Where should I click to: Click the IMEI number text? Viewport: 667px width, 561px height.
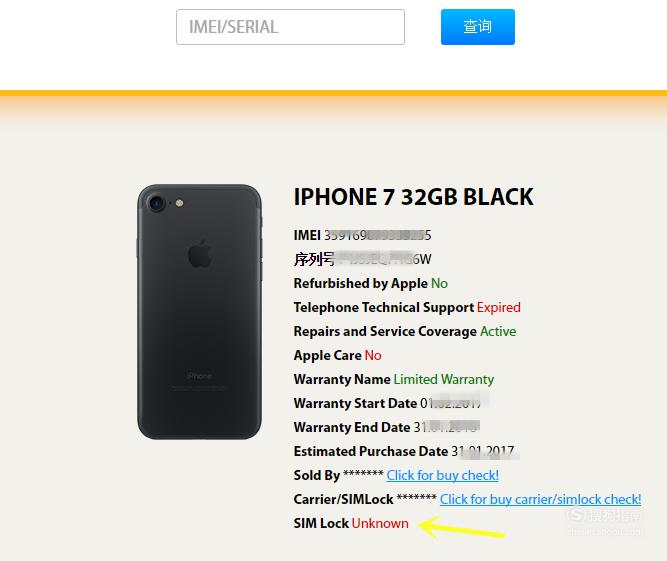pyautogui.click(x=378, y=235)
